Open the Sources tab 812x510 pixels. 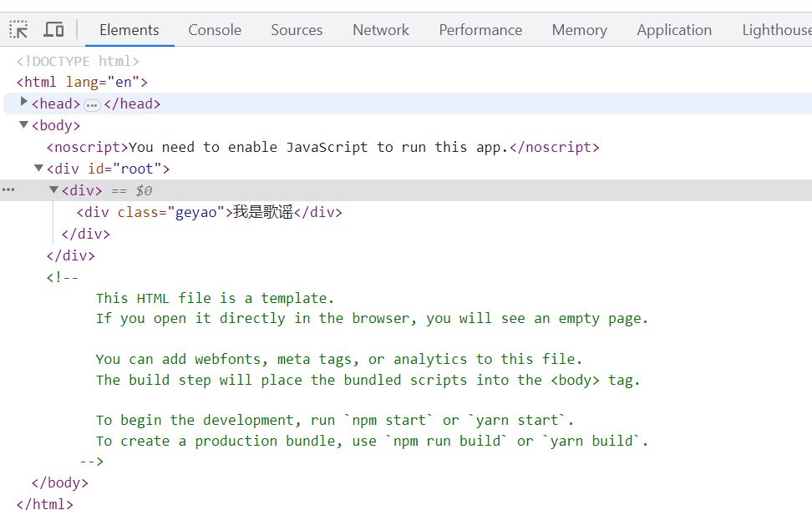[x=297, y=29]
